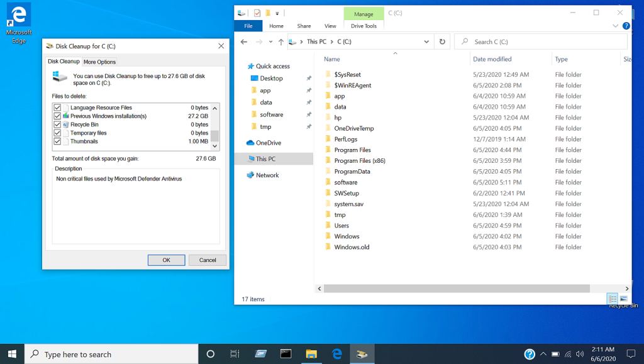Screen dimensions: 644x364
Task: Select the $SysReset folder
Action: tap(347, 75)
